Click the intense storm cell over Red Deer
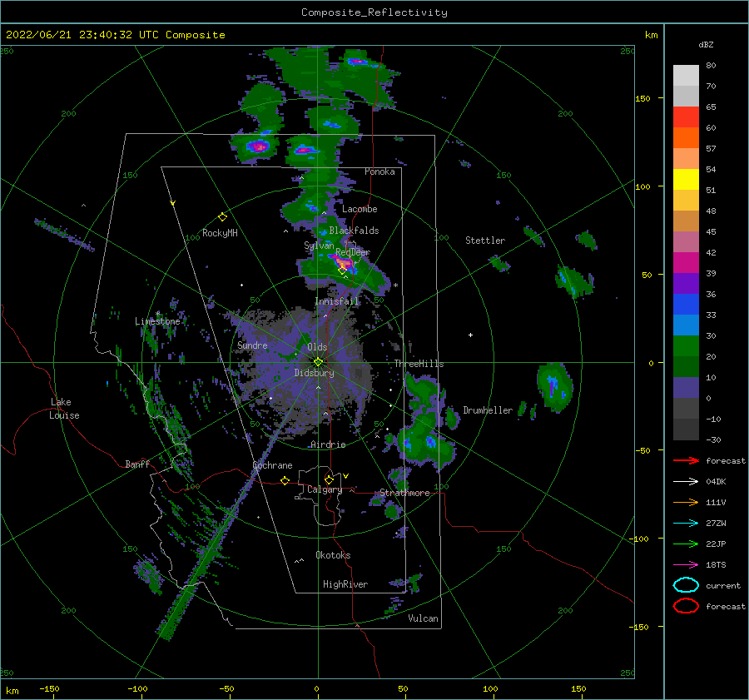The image size is (749, 700). [x=344, y=263]
